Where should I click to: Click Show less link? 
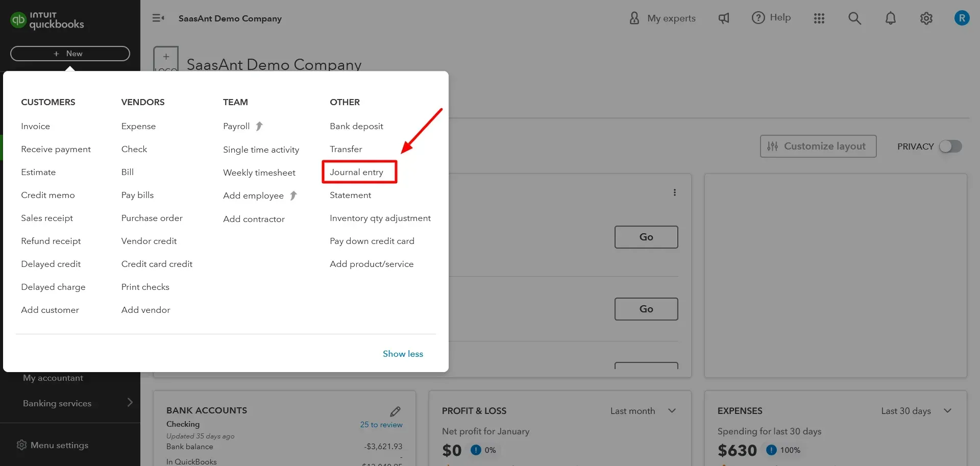(x=403, y=354)
